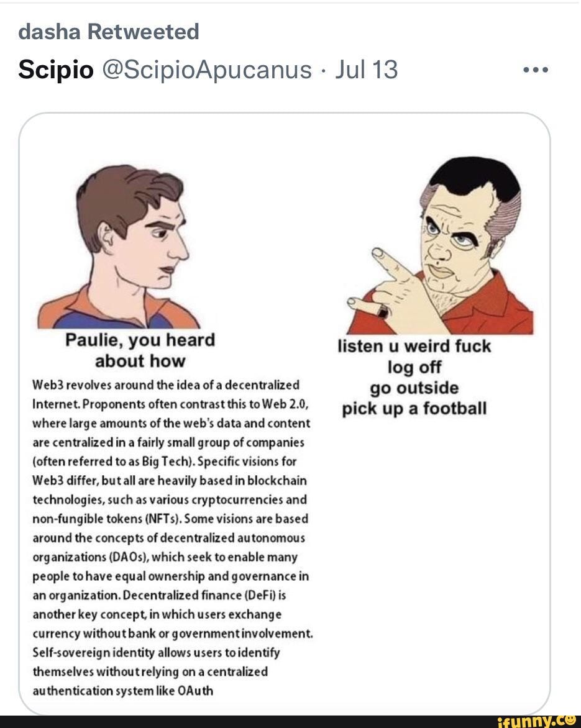Click the "go outside" text line
The width and height of the screenshot is (581, 728).
414,388
